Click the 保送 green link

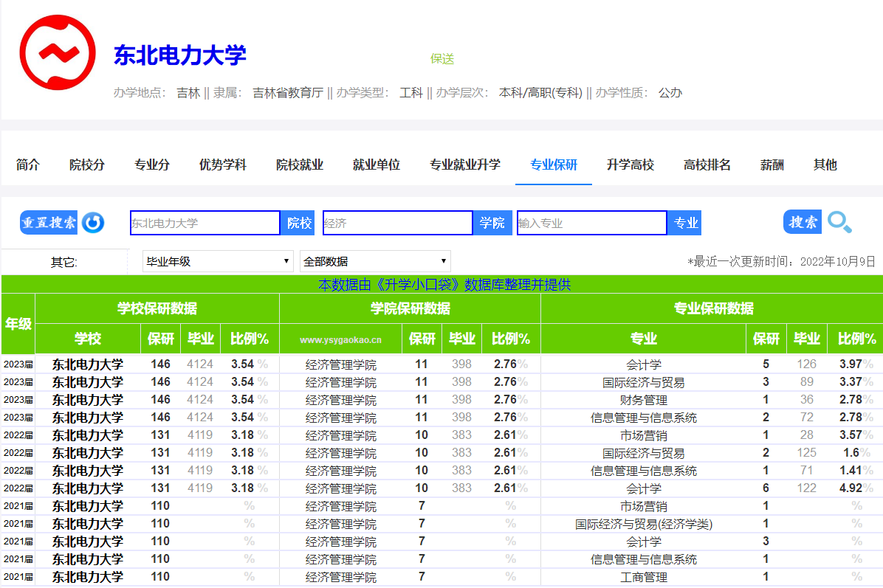click(442, 58)
